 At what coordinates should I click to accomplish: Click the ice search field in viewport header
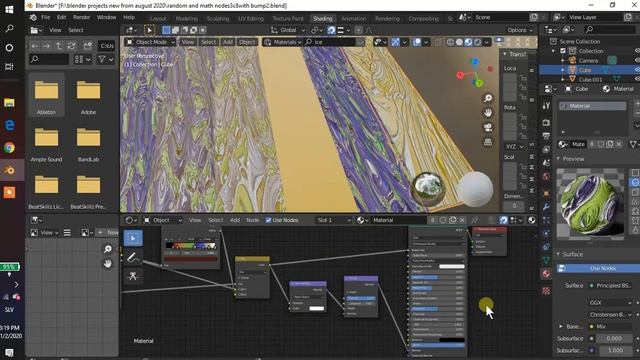click(334, 42)
